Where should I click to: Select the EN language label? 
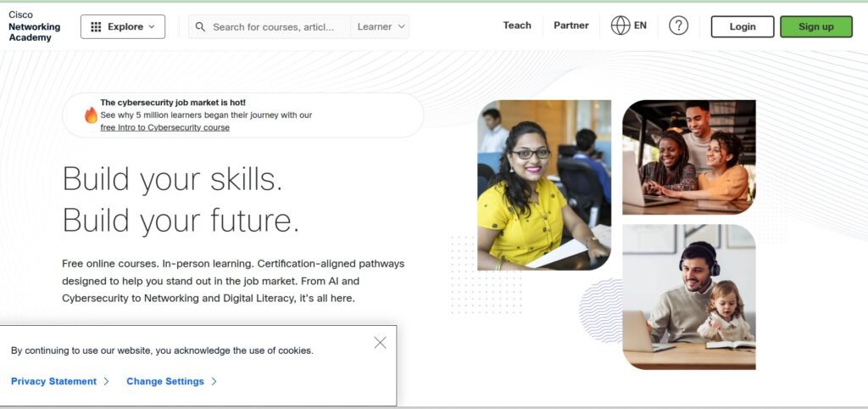[641, 25]
